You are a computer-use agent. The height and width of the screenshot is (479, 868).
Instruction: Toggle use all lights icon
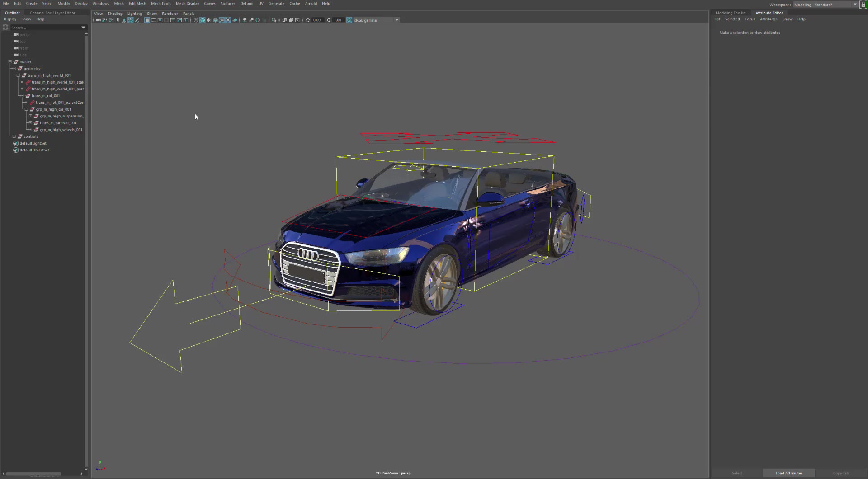[x=228, y=20]
